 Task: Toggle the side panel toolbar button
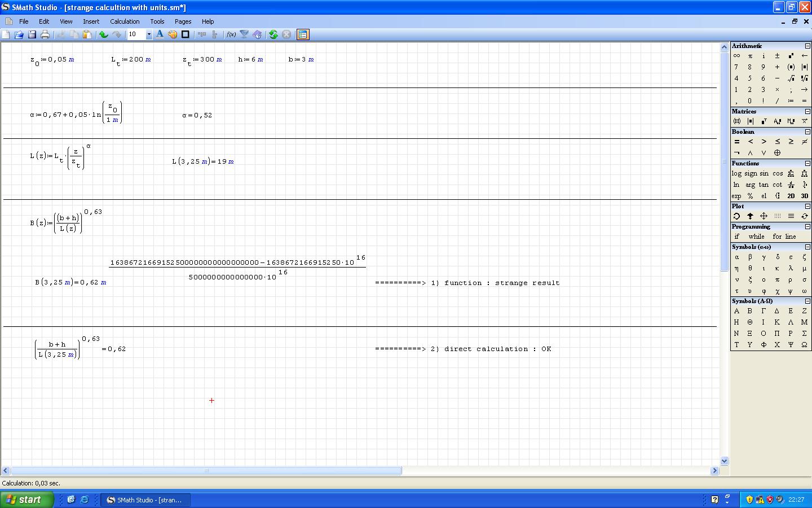(x=303, y=34)
